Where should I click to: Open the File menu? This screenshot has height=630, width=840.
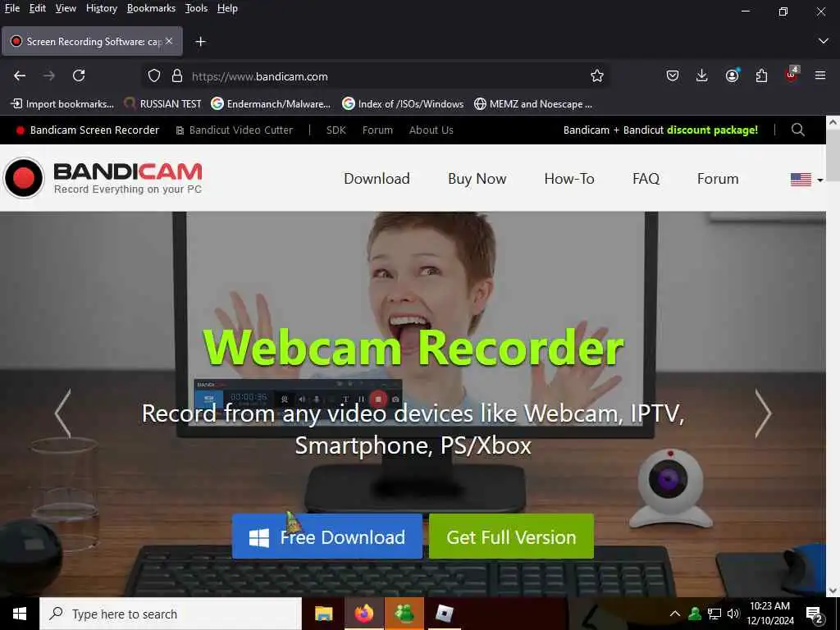coord(12,8)
